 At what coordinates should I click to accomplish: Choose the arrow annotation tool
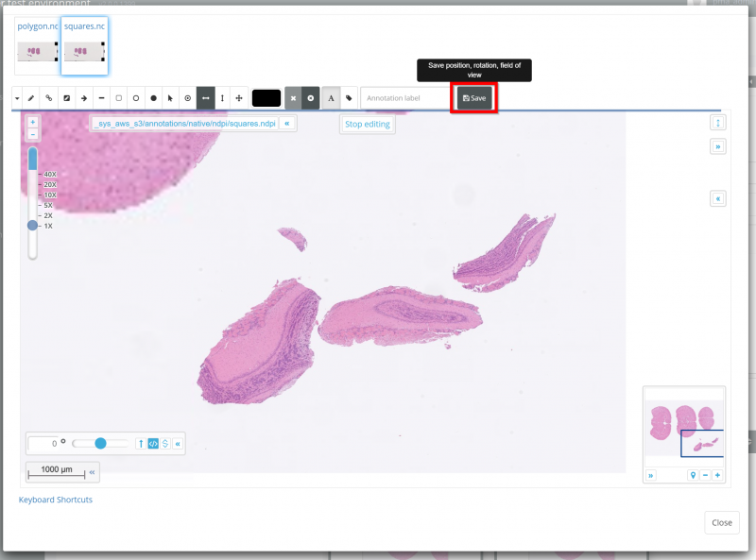83,98
